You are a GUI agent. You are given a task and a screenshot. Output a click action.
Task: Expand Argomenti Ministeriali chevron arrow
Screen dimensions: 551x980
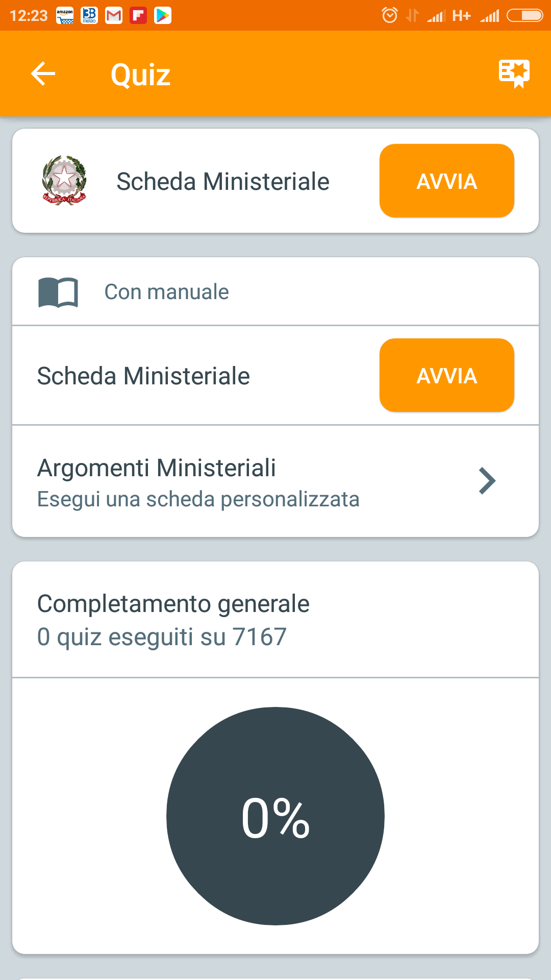click(x=487, y=481)
